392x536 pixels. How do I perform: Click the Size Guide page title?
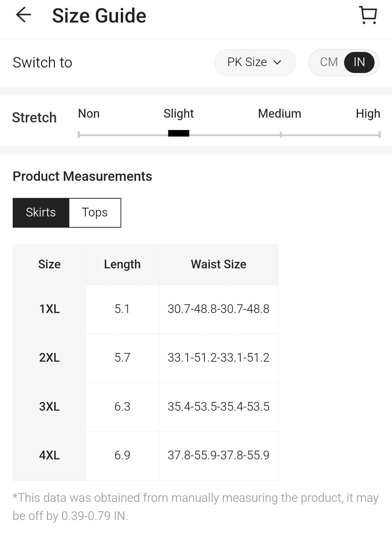99,16
